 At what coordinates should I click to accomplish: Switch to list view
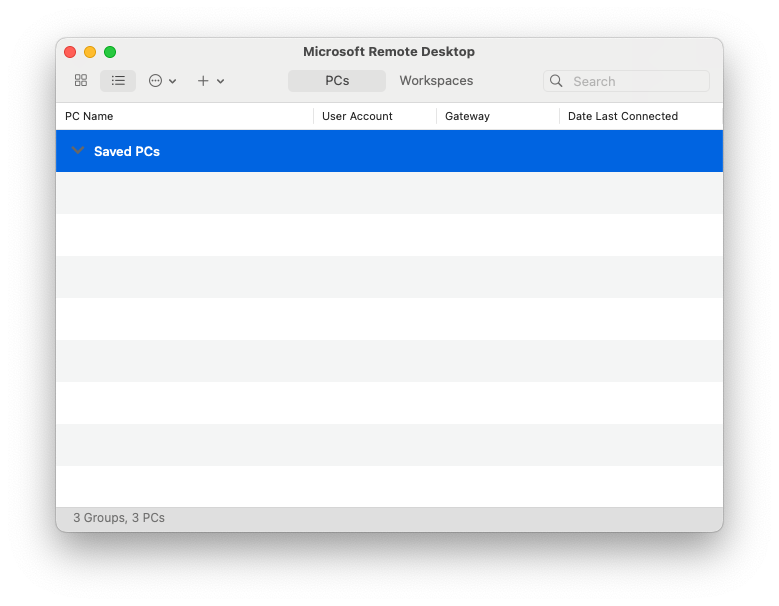pyautogui.click(x=118, y=81)
